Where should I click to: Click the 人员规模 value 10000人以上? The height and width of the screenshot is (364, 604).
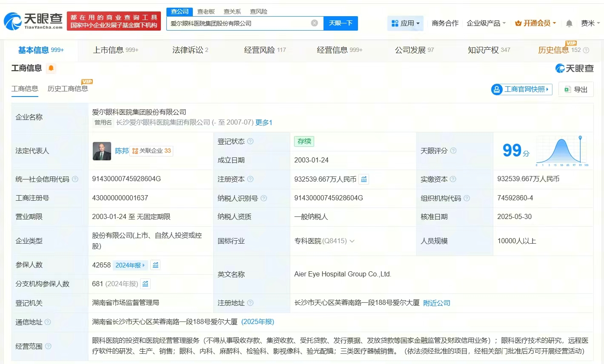(x=517, y=241)
